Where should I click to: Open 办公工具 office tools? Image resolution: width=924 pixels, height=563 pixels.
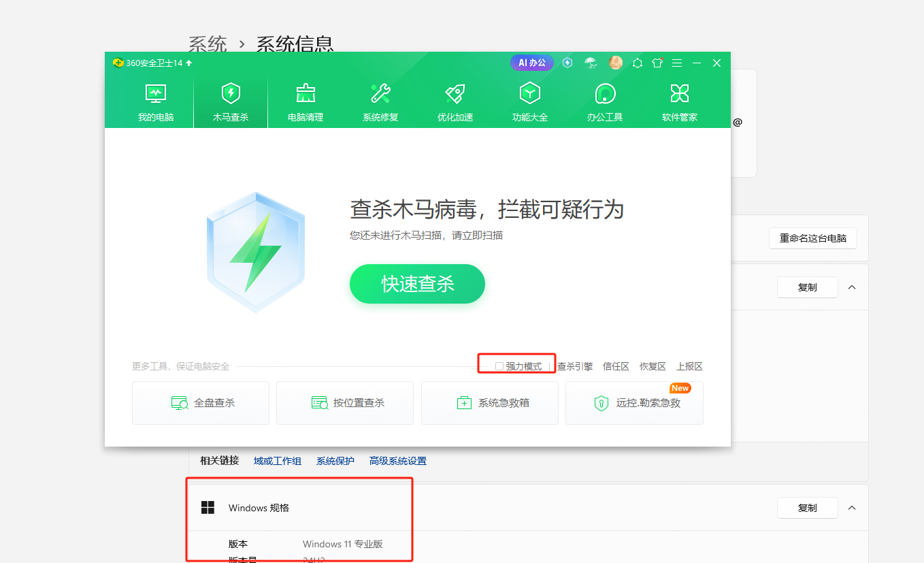pos(605,102)
